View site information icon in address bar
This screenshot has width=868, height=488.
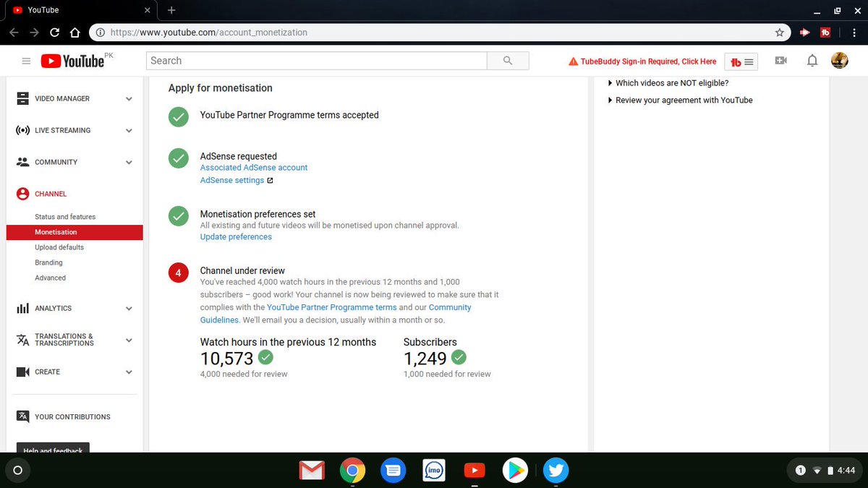100,33
